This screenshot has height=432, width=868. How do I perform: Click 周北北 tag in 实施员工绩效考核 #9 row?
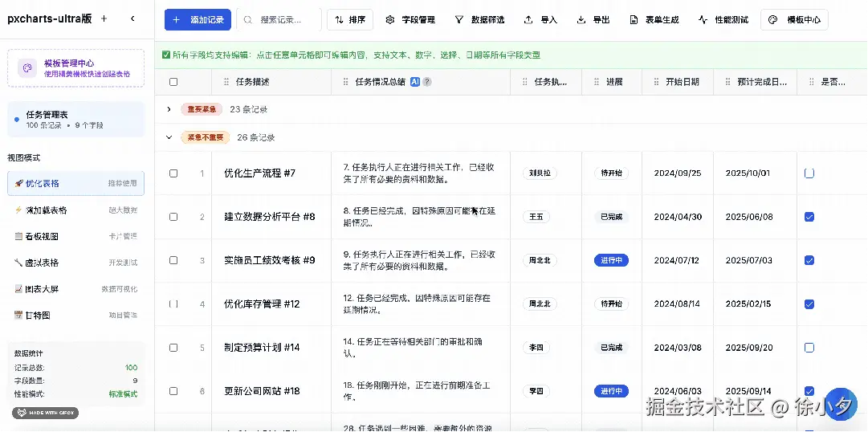pos(540,260)
